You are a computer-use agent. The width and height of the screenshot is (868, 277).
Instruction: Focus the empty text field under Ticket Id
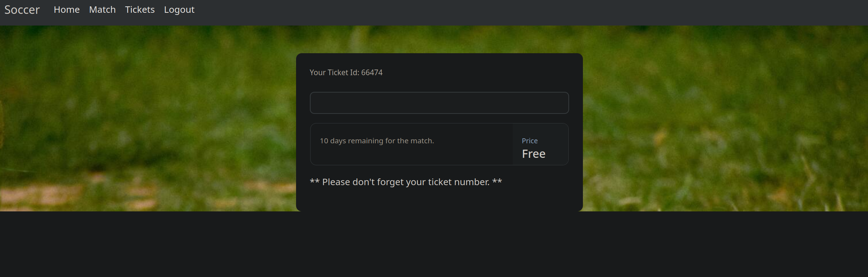click(439, 103)
